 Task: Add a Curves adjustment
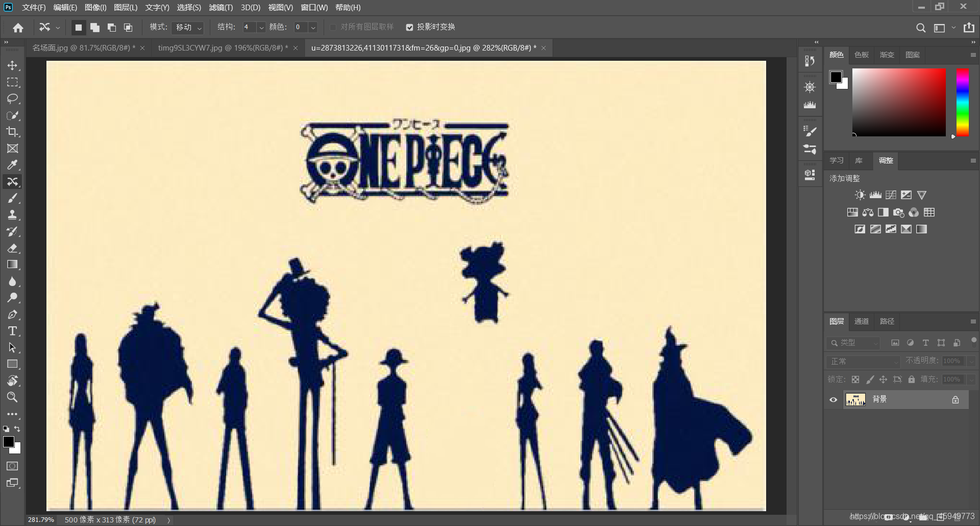coord(891,195)
